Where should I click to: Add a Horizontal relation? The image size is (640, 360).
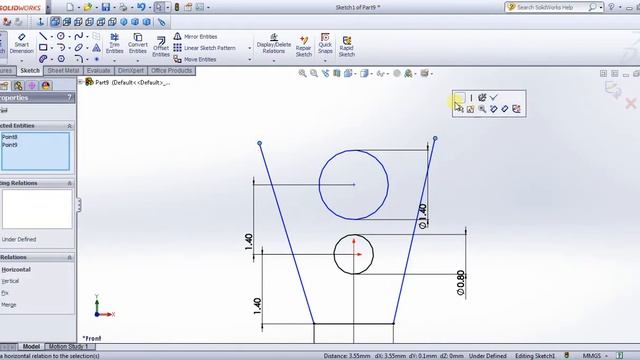point(16,270)
